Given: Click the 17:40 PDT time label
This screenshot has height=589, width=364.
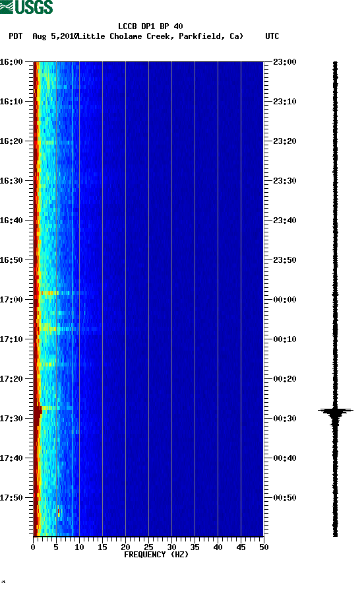Looking at the screenshot, I should click(11, 458).
